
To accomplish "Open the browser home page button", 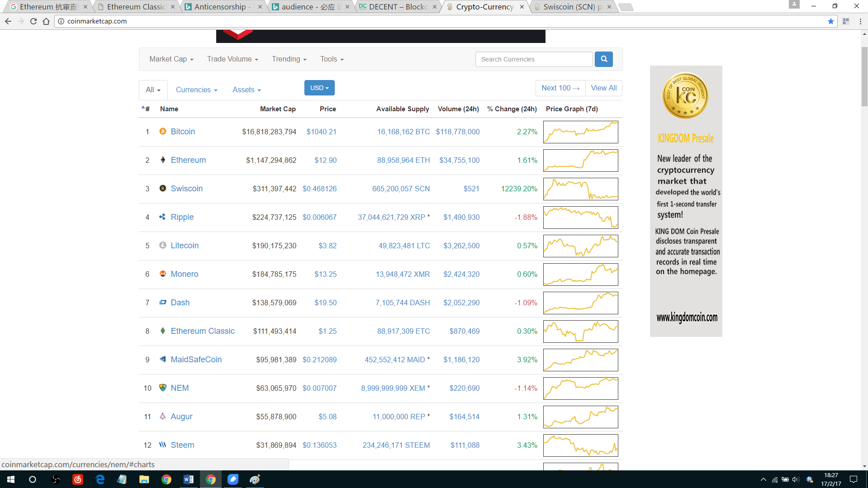I will tap(46, 21).
